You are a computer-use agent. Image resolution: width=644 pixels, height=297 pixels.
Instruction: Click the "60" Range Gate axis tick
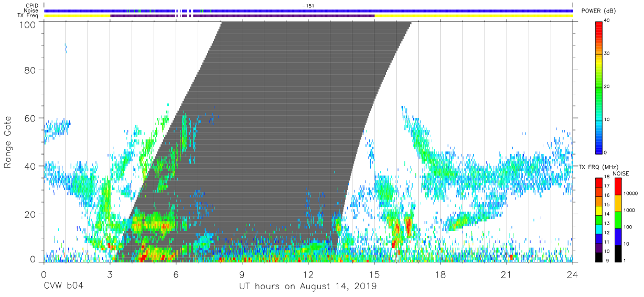[30, 118]
